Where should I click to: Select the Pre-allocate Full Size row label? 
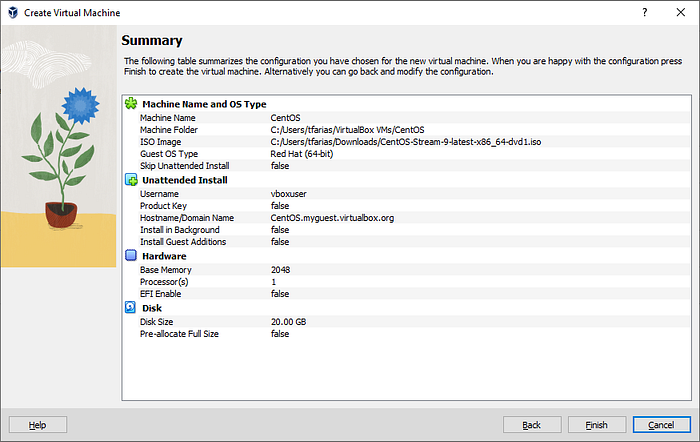pyautogui.click(x=179, y=334)
